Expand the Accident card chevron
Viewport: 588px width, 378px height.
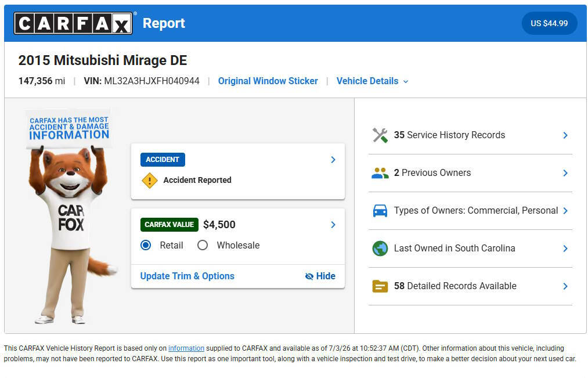(x=333, y=160)
